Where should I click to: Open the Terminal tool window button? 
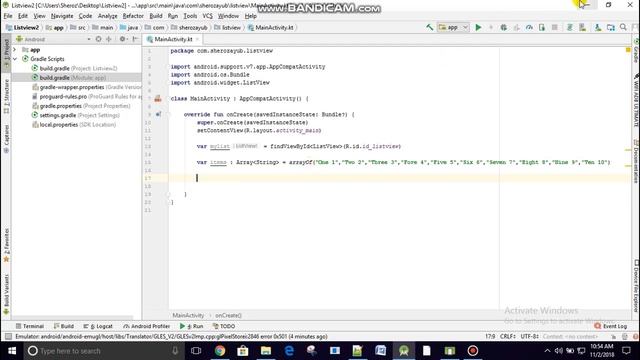(29, 326)
